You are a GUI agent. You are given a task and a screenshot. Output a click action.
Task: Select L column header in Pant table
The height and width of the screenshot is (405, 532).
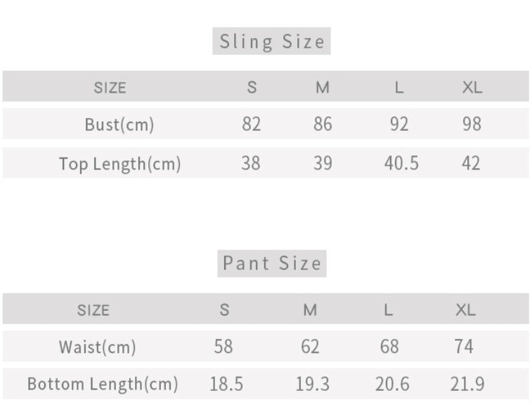pos(389,310)
